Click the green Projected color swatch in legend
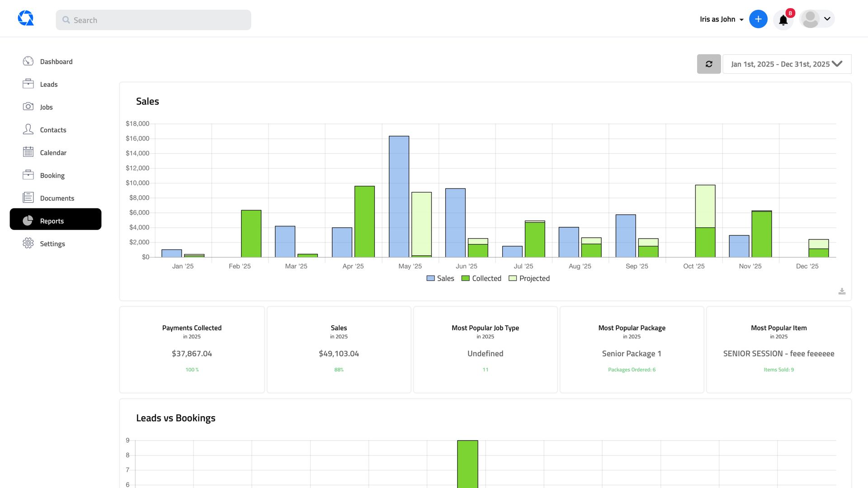Viewport: 868px width, 488px height. 512,278
